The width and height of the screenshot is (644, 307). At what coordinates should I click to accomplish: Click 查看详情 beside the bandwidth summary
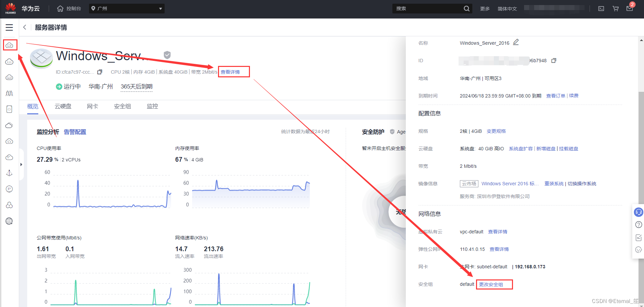pyautogui.click(x=230, y=72)
